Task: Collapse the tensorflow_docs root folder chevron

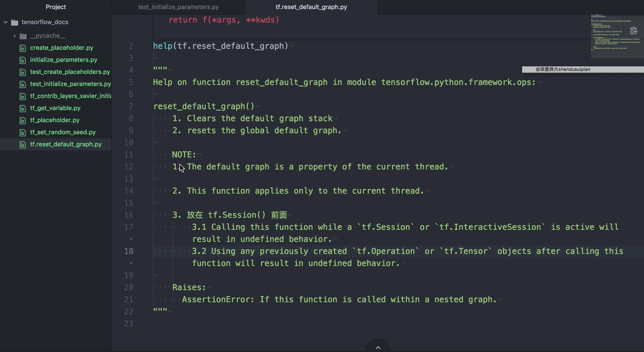Action: (6, 22)
